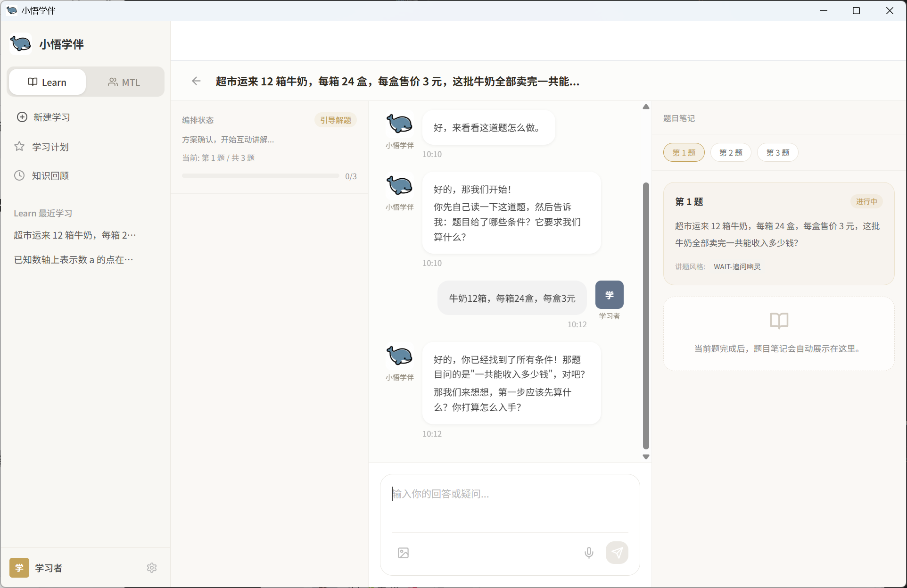This screenshot has width=907, height=588.
Task: Click the 0/3 progress count text
Action: (351, 176)
